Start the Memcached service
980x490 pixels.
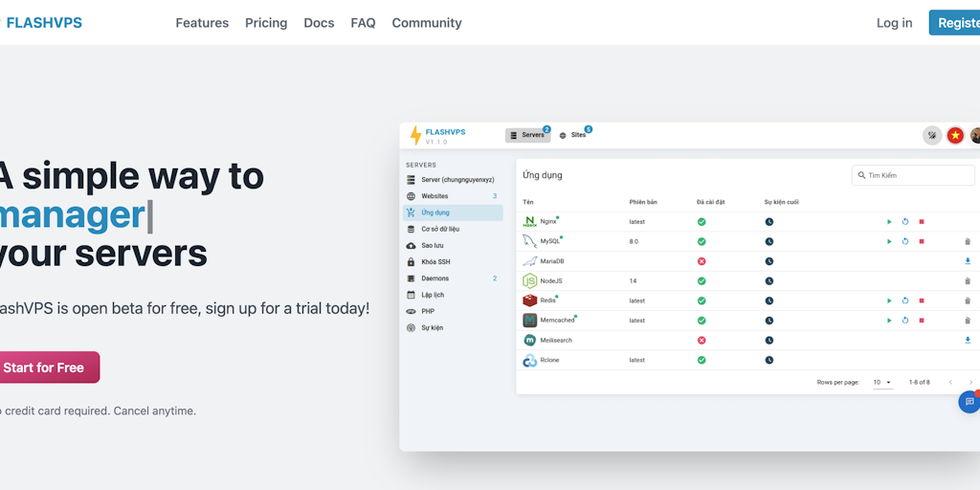(889, 321)
